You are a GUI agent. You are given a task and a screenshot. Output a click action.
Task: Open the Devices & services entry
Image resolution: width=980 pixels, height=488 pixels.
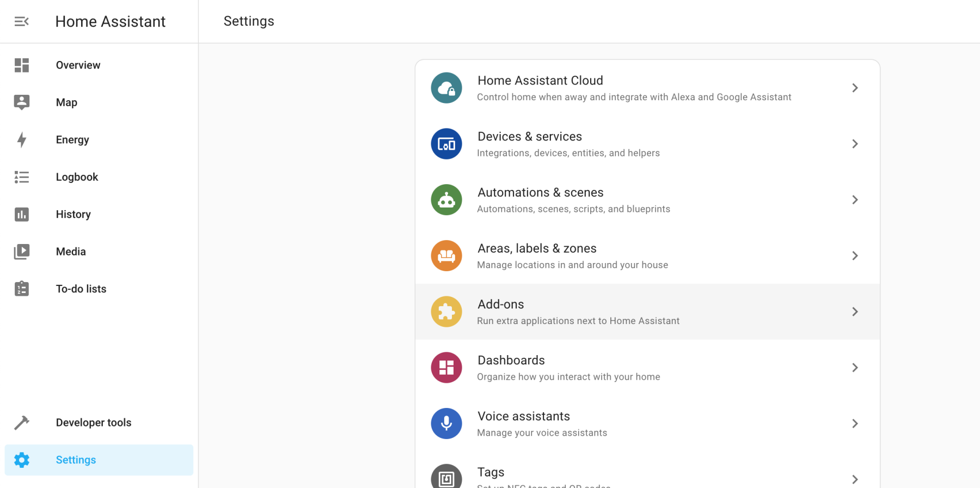[x=647, y=144]
